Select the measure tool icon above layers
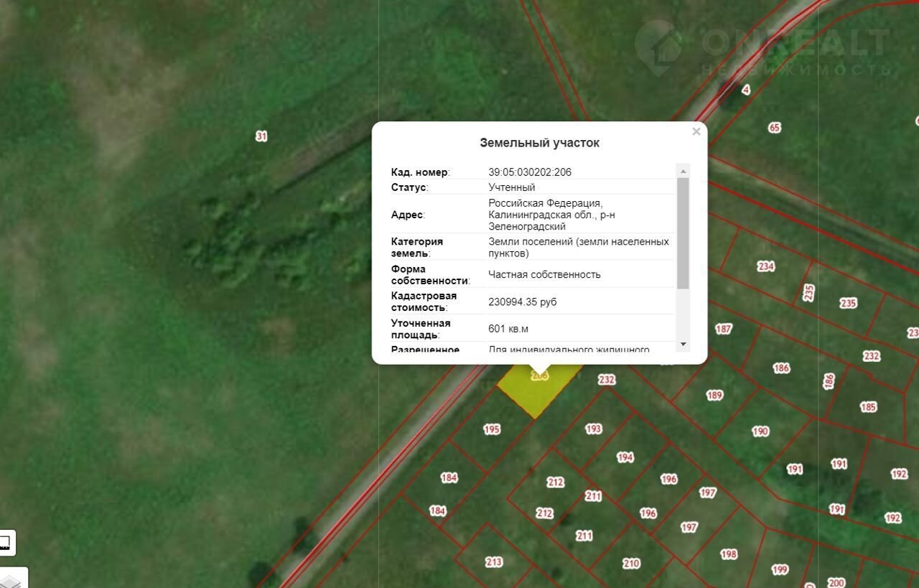 click(6, 543)
